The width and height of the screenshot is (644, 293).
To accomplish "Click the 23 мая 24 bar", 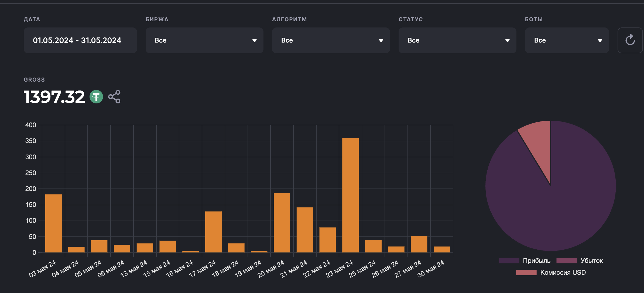I will tap(350, 195).
